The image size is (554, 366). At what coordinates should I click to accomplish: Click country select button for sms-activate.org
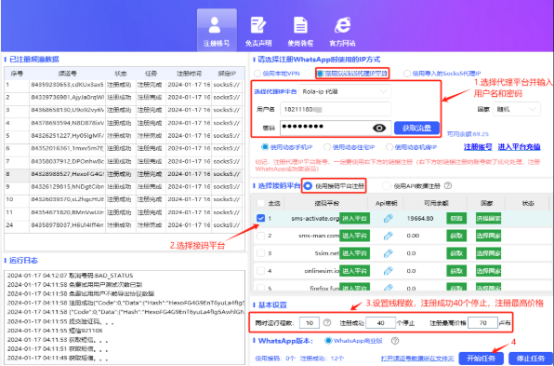coord(488,218)
